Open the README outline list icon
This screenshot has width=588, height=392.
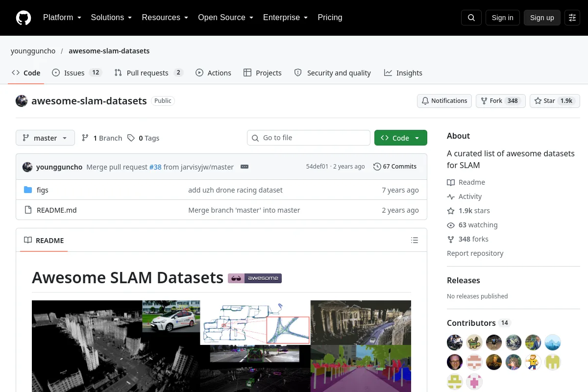415,240
